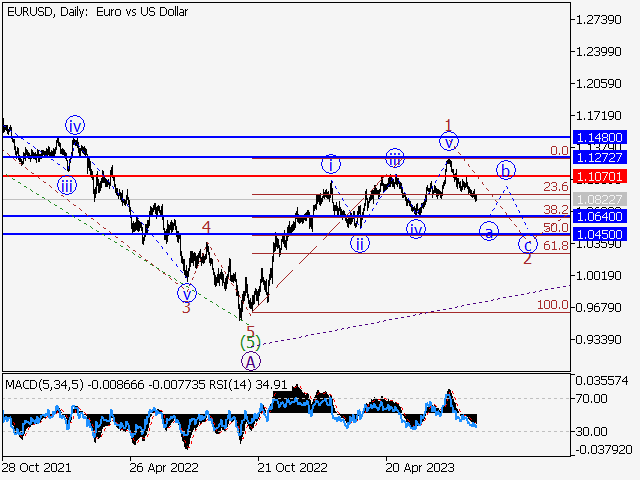
Task: Click the Fibonacci 61.8 level label
Action: pyautogui.click(x=556, y=245)
